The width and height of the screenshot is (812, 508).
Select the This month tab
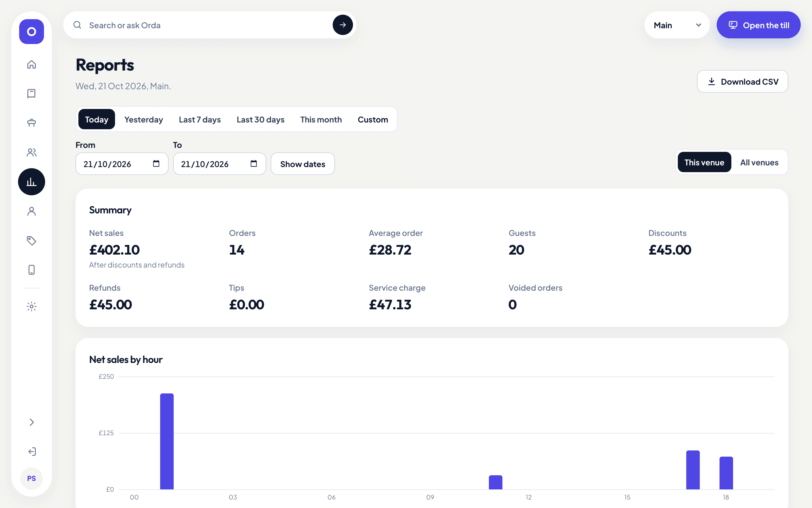[321, 119]
